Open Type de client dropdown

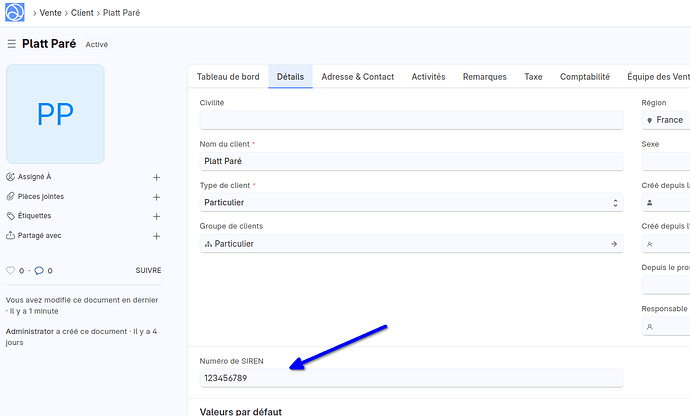pyautogui.click(x=410, y=202)
